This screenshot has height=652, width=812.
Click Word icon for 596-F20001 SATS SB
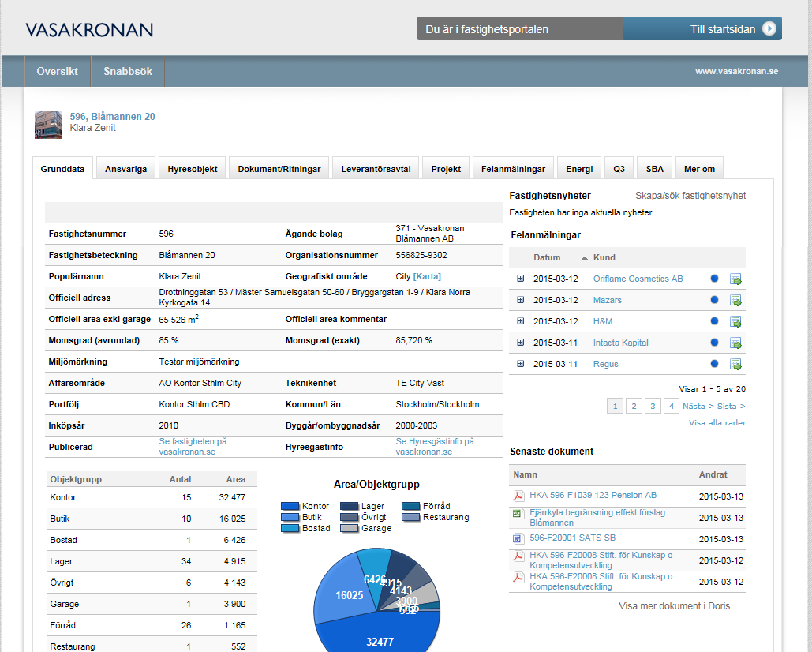coord(517,538)
